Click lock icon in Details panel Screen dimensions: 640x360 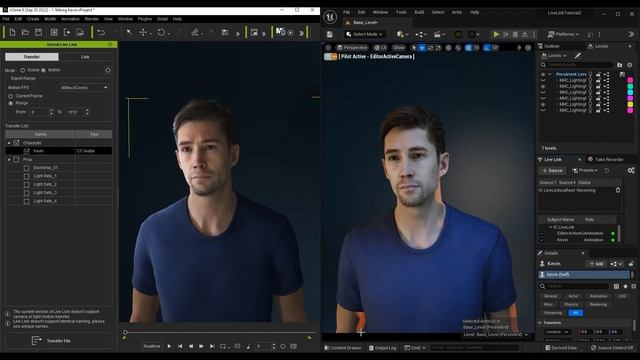tap(631, 264)
